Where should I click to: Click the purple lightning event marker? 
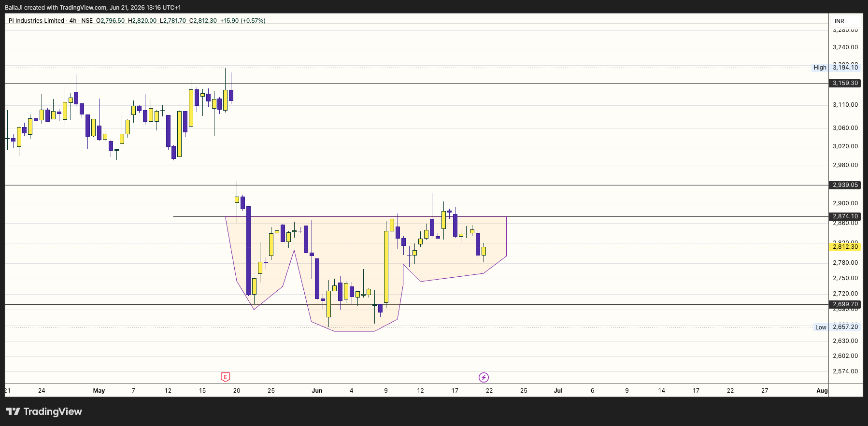[484, 377]
